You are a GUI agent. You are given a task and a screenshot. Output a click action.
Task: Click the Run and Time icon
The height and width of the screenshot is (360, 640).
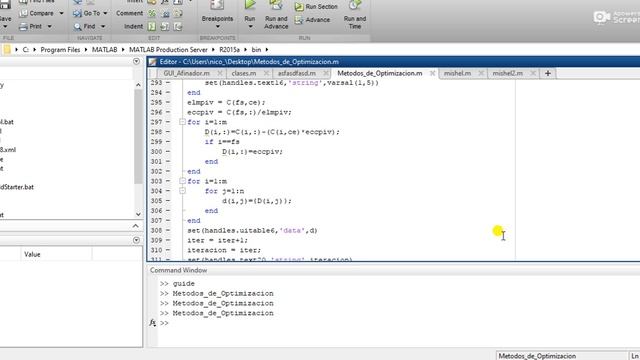coord(355,6)
